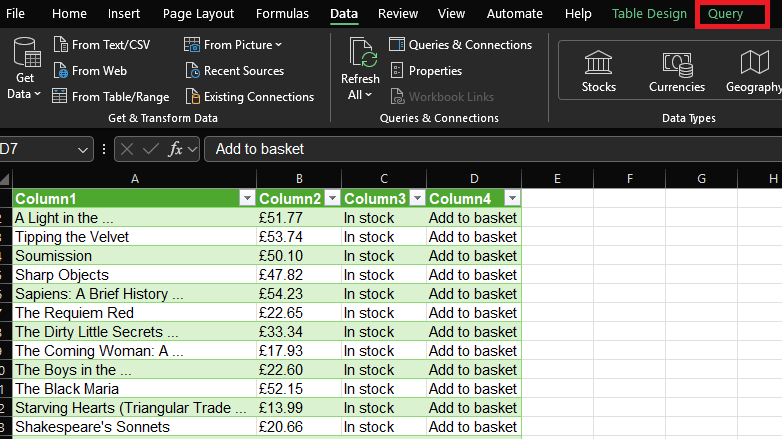Screen dimensions: 782x439
Task: Select price cell £13.99
Action: [x=299, y=408]
